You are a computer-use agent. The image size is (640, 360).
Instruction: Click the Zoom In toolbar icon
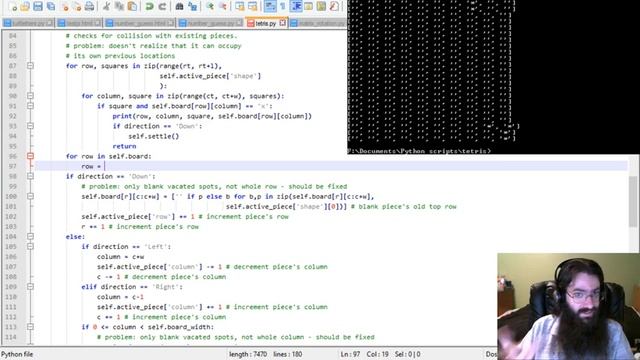210,6
